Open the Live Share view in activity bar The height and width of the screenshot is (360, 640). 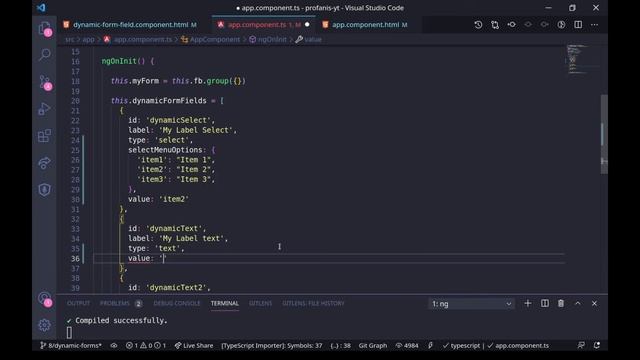[44, 163]
